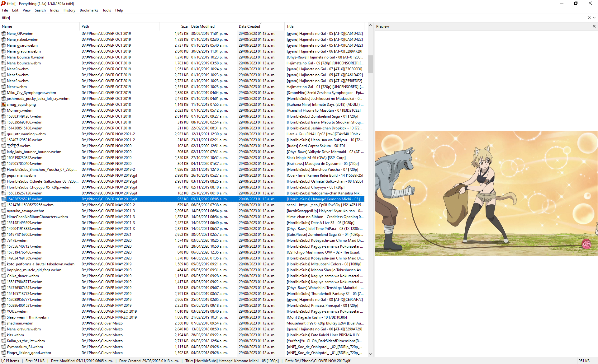Select 1521476115986272256.webm file
This screenshot has width=598, height=364.
tap(30, 205)
